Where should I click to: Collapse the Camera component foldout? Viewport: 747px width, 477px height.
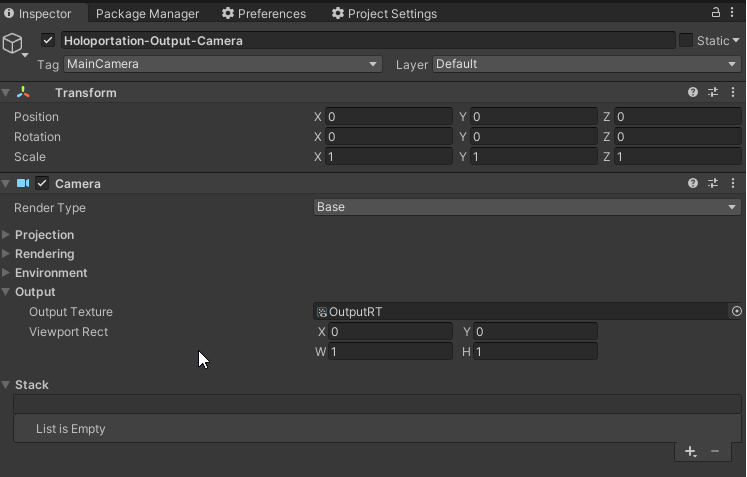click(x=6, y=183)
